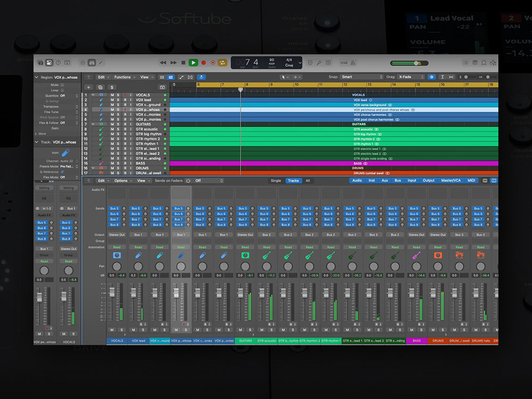
Task: Switch mixer to Single view
Action: pyautogui.click(x=276, y=181)
